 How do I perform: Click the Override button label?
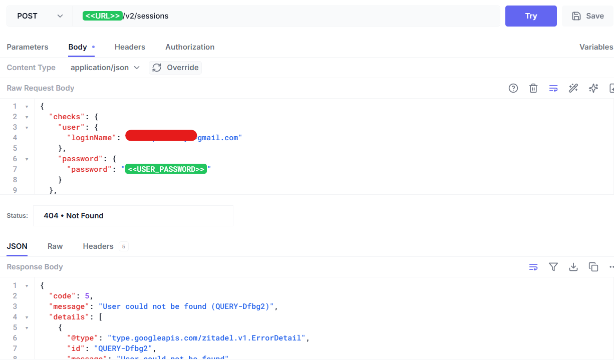pos(183,68)
